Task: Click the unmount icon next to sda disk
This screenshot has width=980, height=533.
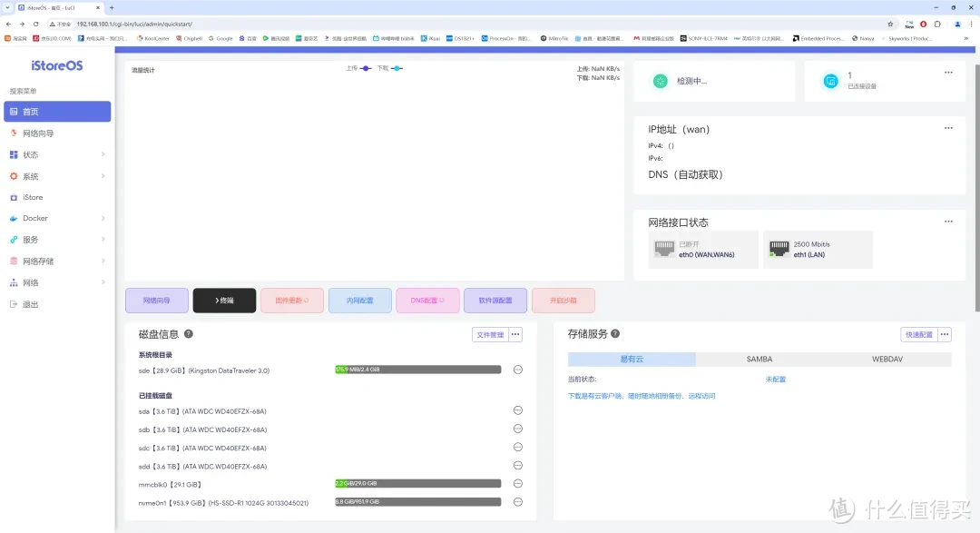Action: (x=517, y=410)
